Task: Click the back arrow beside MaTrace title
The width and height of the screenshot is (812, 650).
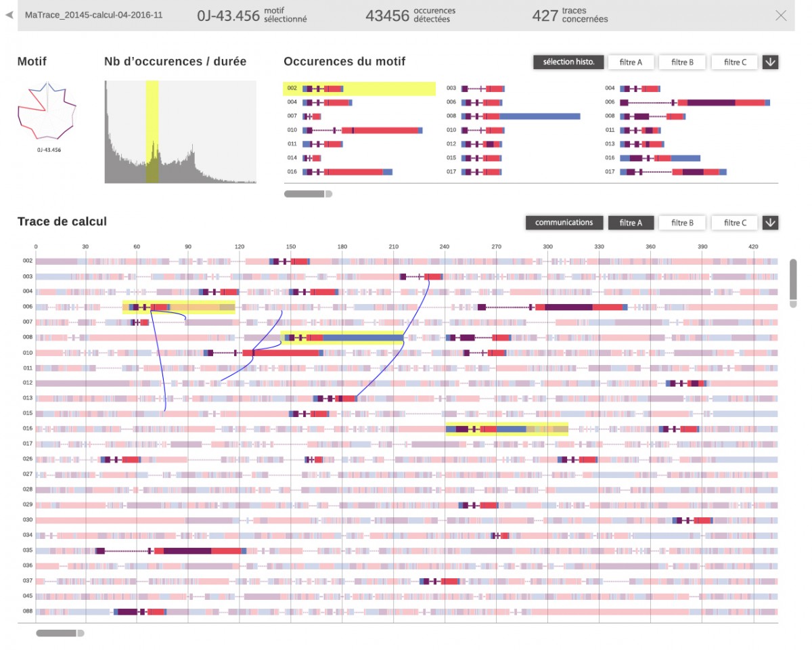Action: [x=9, y=15]
